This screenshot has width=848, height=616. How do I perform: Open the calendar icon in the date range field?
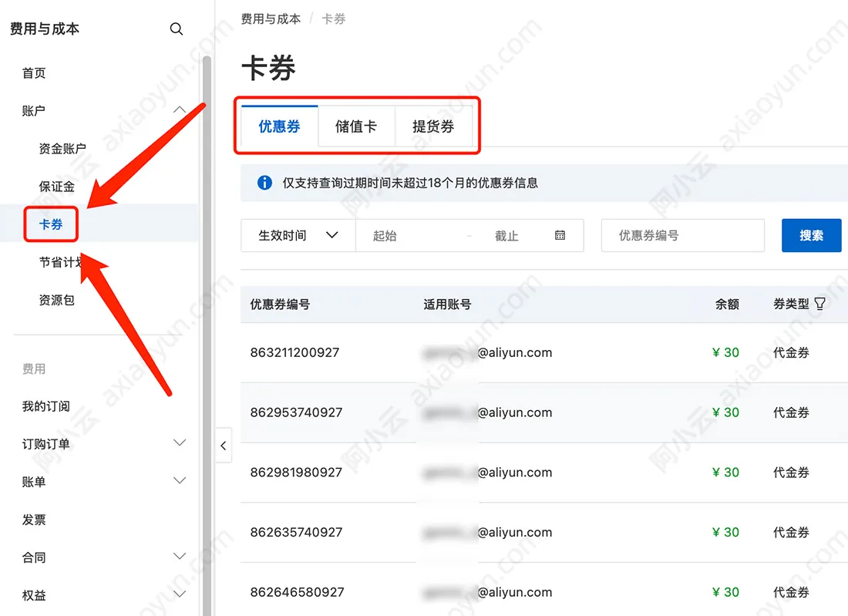(x=559, y=235)
